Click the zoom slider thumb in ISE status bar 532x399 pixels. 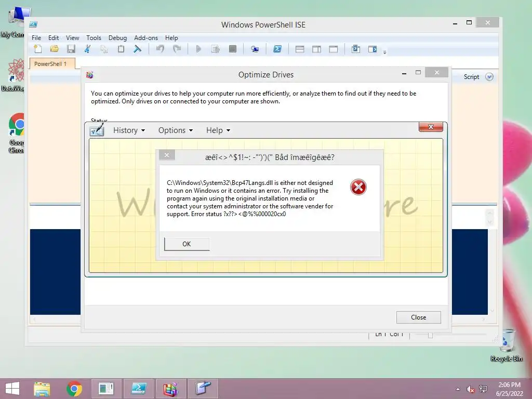[430, 336]
